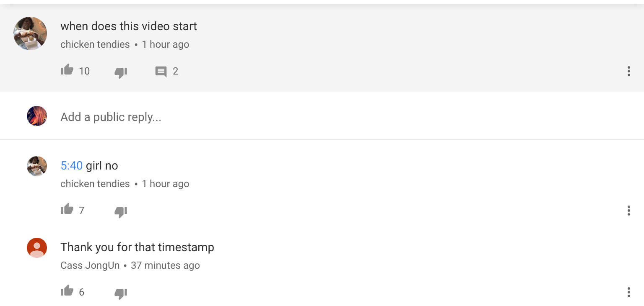
Task: Click your own avatar beside reply box
Action: (37, 116)
